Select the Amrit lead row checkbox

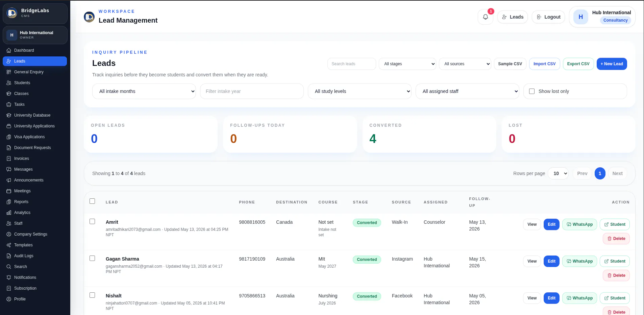92,221
